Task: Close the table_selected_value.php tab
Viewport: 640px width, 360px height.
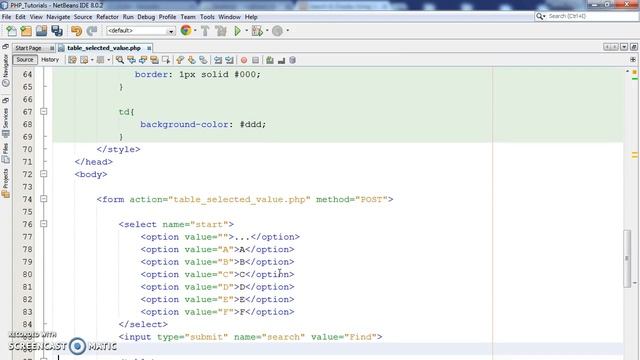Action: coord(149,48)
